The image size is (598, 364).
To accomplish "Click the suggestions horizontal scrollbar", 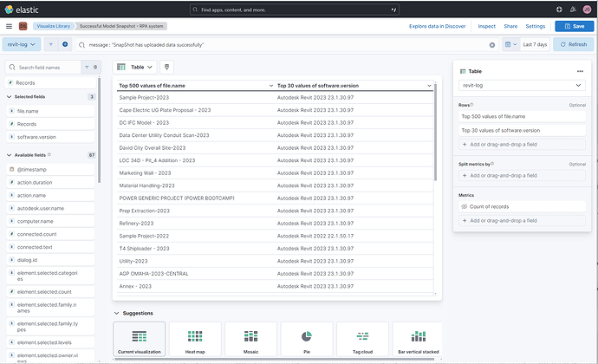I will (x=273, y=359).
